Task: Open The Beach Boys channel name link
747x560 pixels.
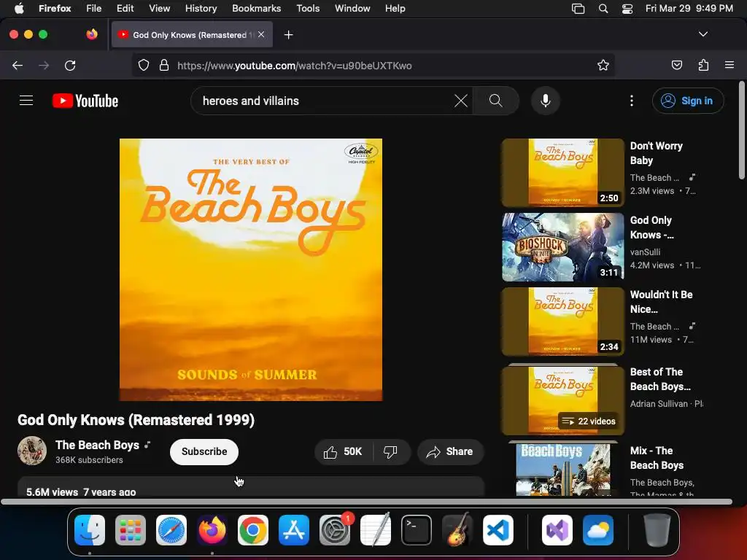Action: click(97, 446)
